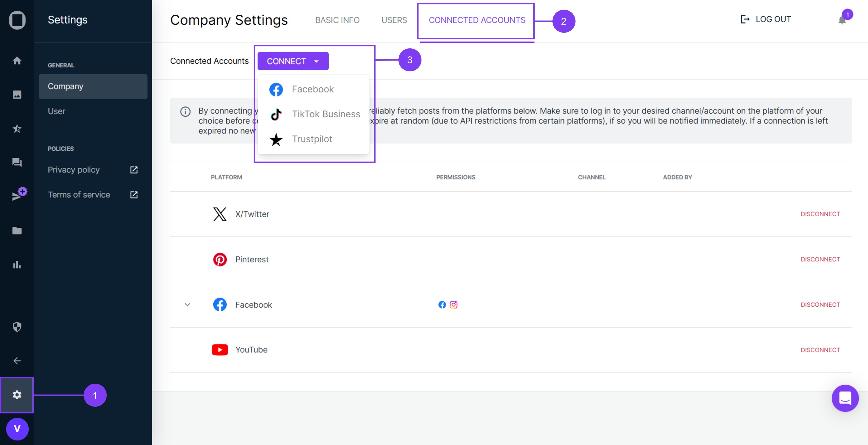The image size is (868, 445).
Task: Click the LOG OUT button
Action: (x=766, y=20)
